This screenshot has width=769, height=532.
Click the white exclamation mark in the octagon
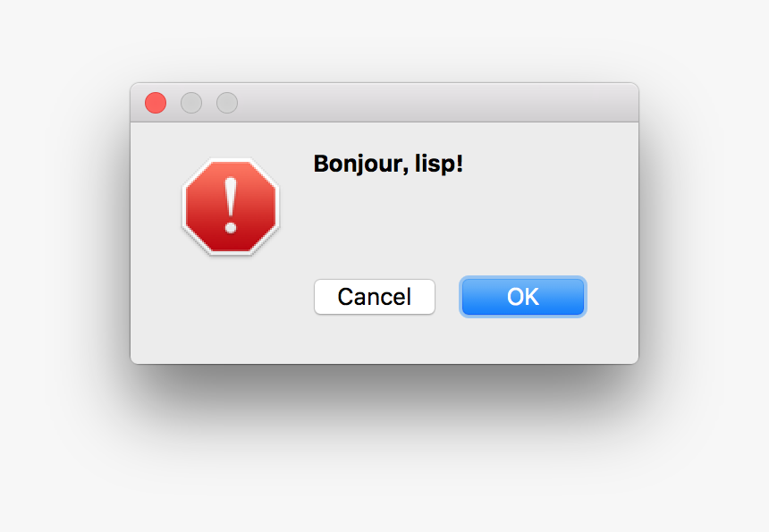231,205
